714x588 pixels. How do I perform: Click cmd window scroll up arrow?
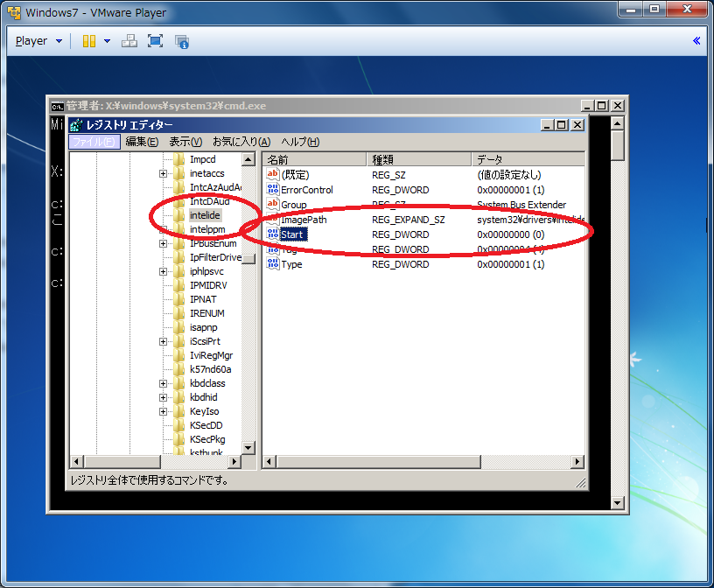(618, 123)
